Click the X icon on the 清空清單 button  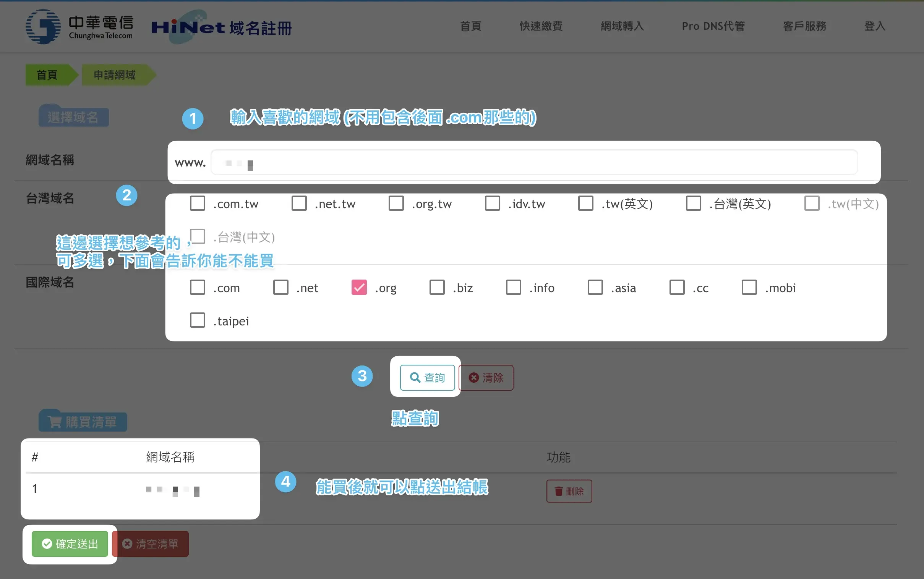(127, 544)
